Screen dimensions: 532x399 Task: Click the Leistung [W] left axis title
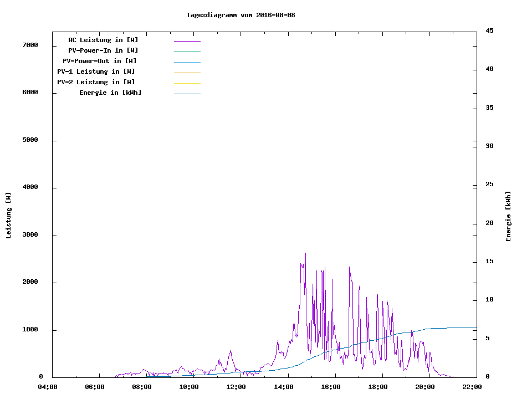[x=8, y=216]
